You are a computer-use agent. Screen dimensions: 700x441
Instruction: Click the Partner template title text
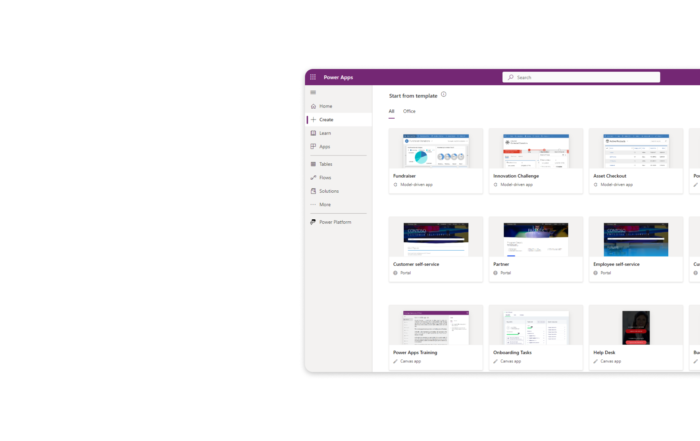[501, 264]
